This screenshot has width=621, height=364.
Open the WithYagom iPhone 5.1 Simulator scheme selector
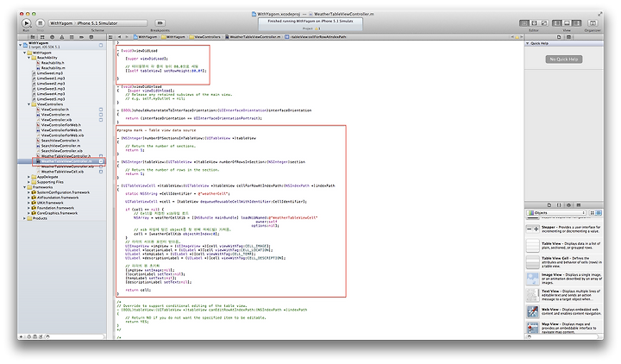(97, 23)
